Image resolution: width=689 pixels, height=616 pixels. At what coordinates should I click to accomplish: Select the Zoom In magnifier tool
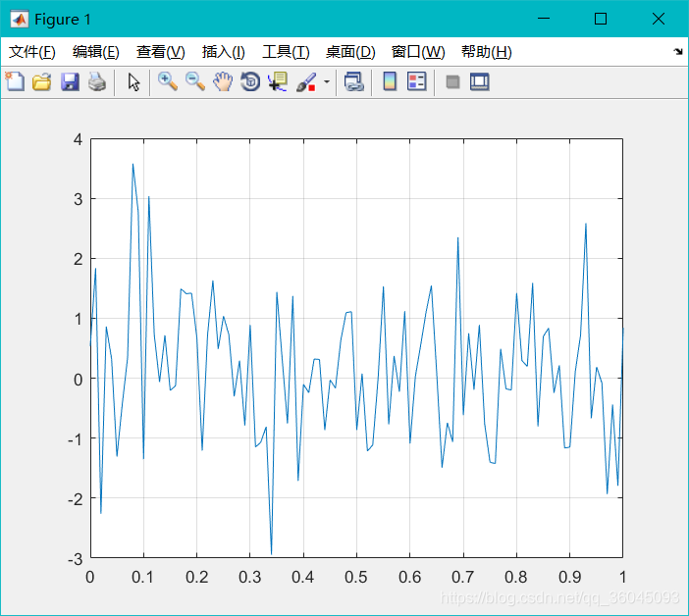coord(168,82)
